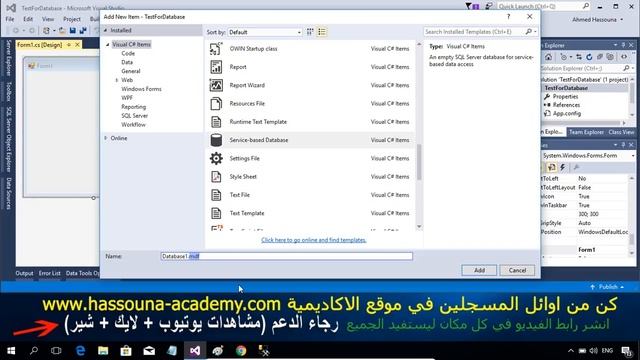The height and width of the screenshot is (360, 640).
Task: Select the Windows Forms category
Action: click(x=141, y=89)
